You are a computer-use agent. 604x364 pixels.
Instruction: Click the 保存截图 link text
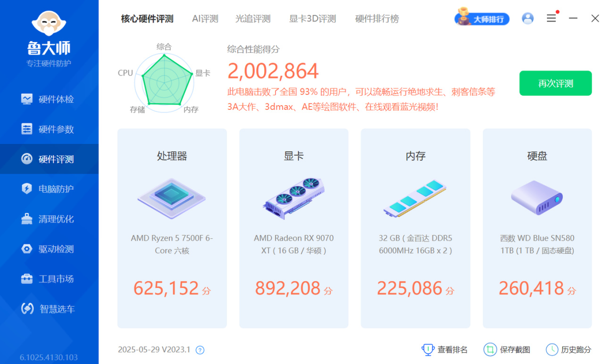pyautogui.click(x=515, y=350)
